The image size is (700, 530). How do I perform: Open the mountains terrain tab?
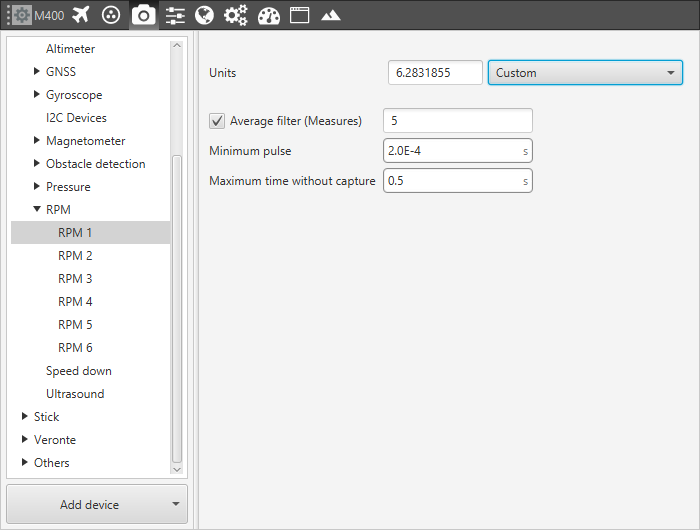(331, 16)
